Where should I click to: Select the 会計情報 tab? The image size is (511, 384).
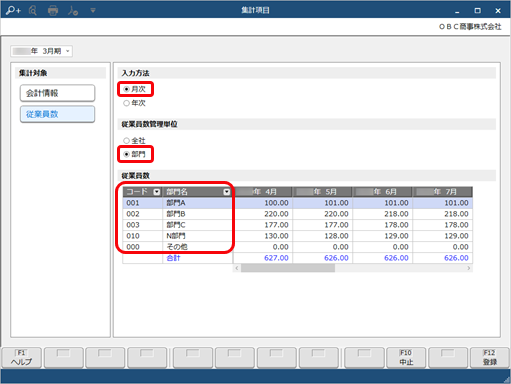[57, 93]
